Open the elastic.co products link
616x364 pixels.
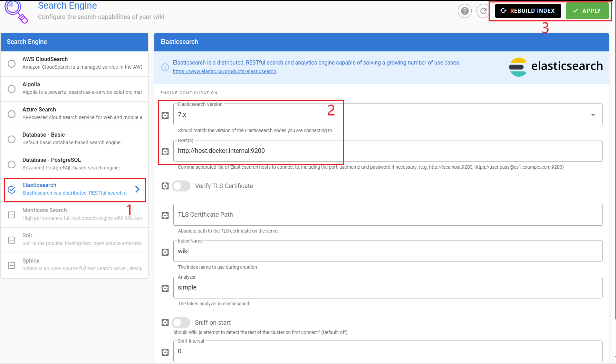224,71
